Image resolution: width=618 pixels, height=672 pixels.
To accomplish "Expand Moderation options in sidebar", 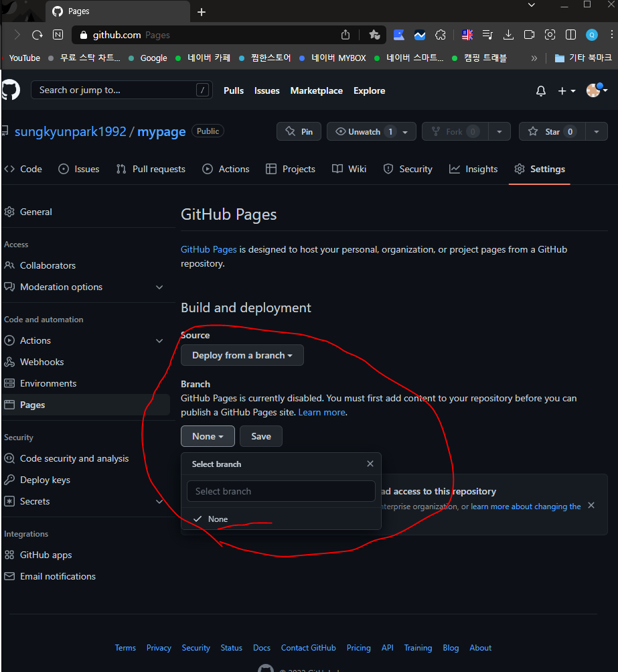I will 159,287.
